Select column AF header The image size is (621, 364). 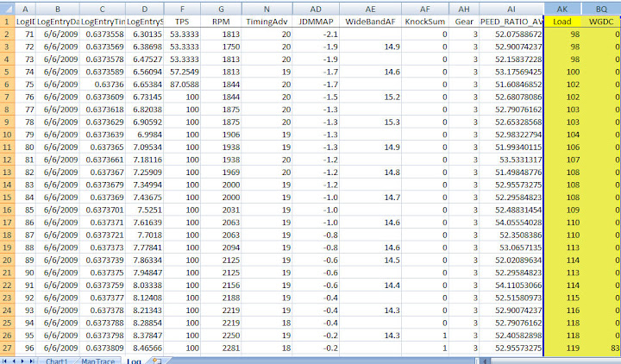point(425,9)
